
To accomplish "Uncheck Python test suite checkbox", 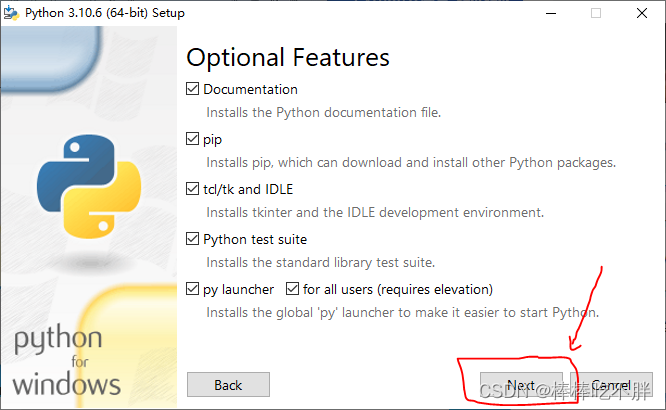I will (x=192, y=239).
